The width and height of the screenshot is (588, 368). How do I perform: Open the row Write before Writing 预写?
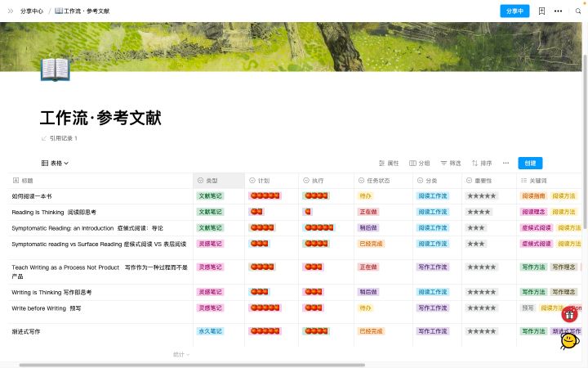point(46,308)
